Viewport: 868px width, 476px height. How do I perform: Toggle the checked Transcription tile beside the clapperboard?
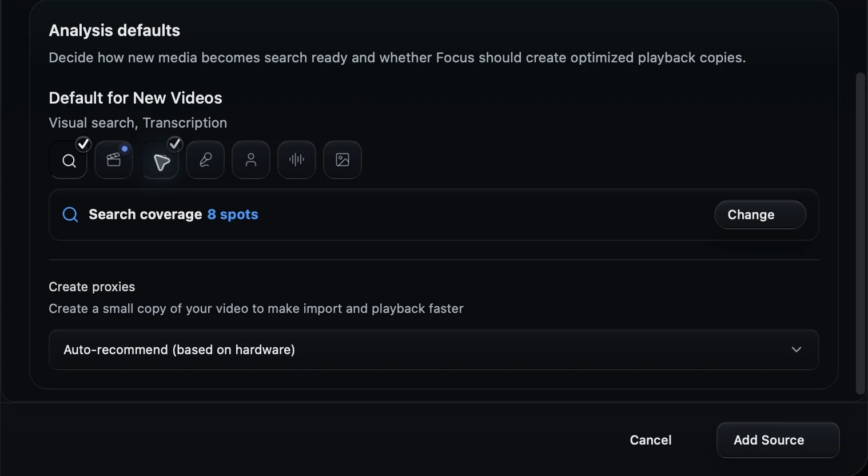(x=160, y=160)
